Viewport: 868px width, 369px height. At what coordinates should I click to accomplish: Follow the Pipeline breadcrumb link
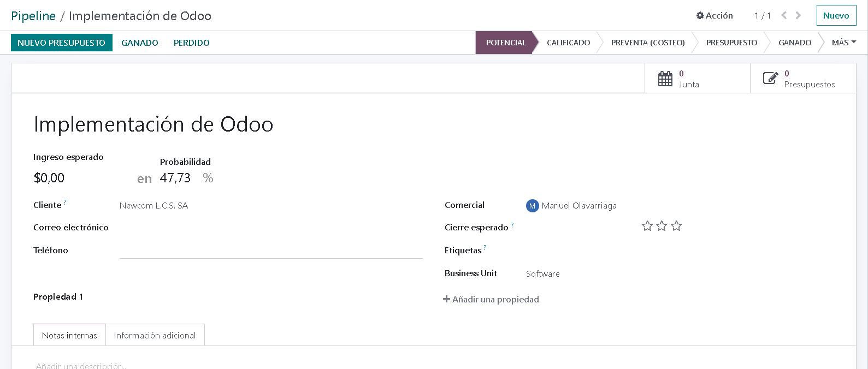33,16
